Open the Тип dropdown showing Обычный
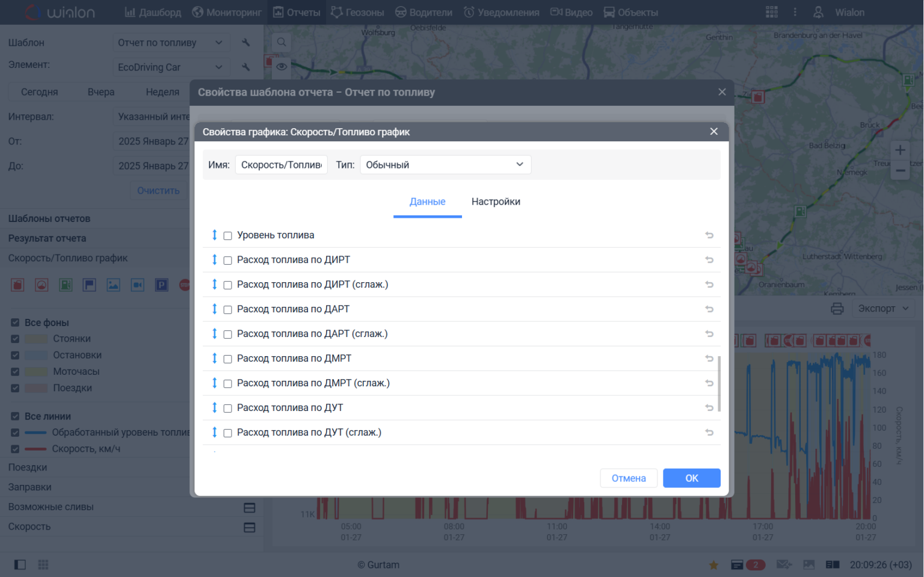The width and height of the screenshot is (924, 577). tap(445, 165)
